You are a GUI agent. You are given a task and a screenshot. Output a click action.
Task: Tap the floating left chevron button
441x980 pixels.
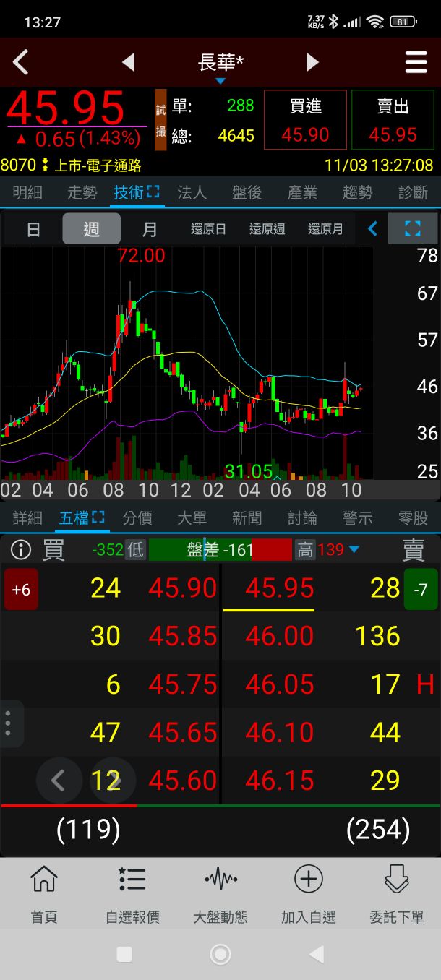59,781
